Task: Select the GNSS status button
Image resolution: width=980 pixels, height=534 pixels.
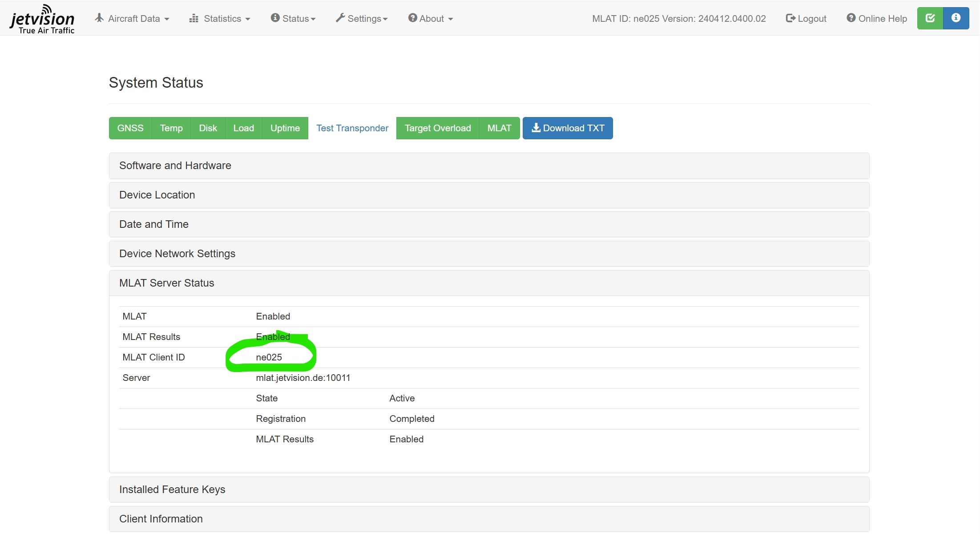Action: click(x=130, y=128)
